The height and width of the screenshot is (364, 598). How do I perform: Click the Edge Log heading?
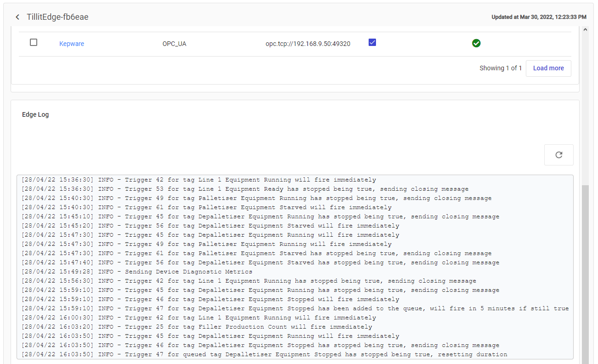[x=35, y=114]
